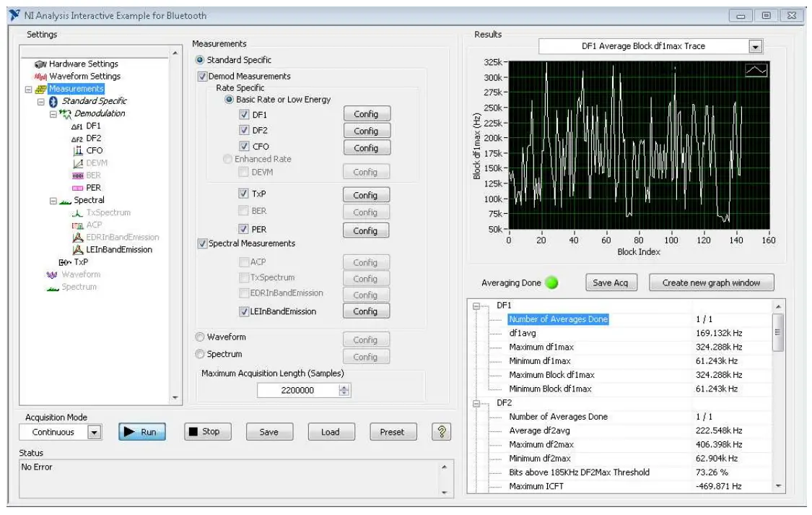Open the Acquisition Mode dropdown
This screenshot has width=812, height=515.
pyautogui.click(x=94, y=433)
